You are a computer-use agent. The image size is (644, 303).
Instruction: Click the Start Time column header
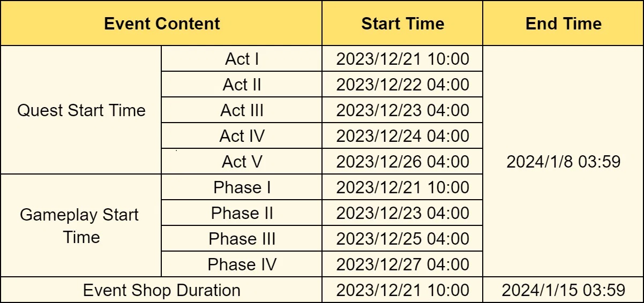402,24
